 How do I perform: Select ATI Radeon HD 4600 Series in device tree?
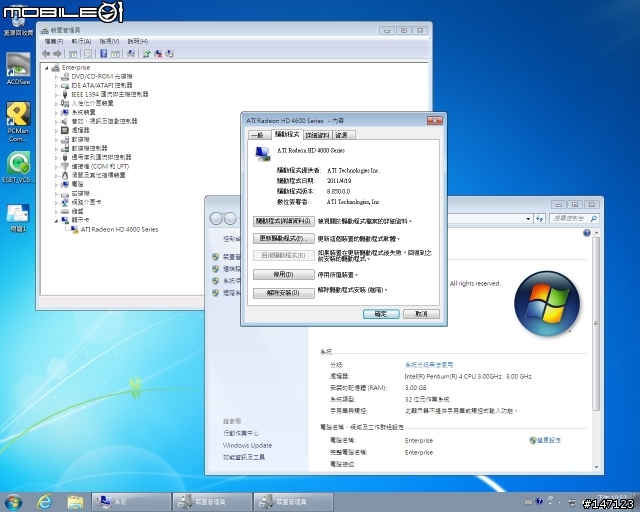119,229
